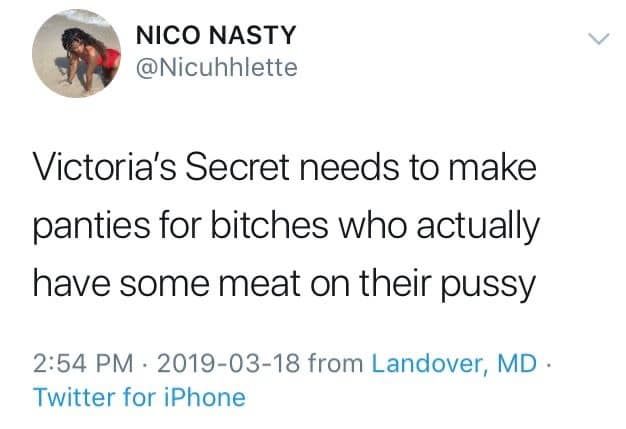Screen dimensions: 626x429
Task: Open the tweet options chevron menu
Action: click(597, 40)
